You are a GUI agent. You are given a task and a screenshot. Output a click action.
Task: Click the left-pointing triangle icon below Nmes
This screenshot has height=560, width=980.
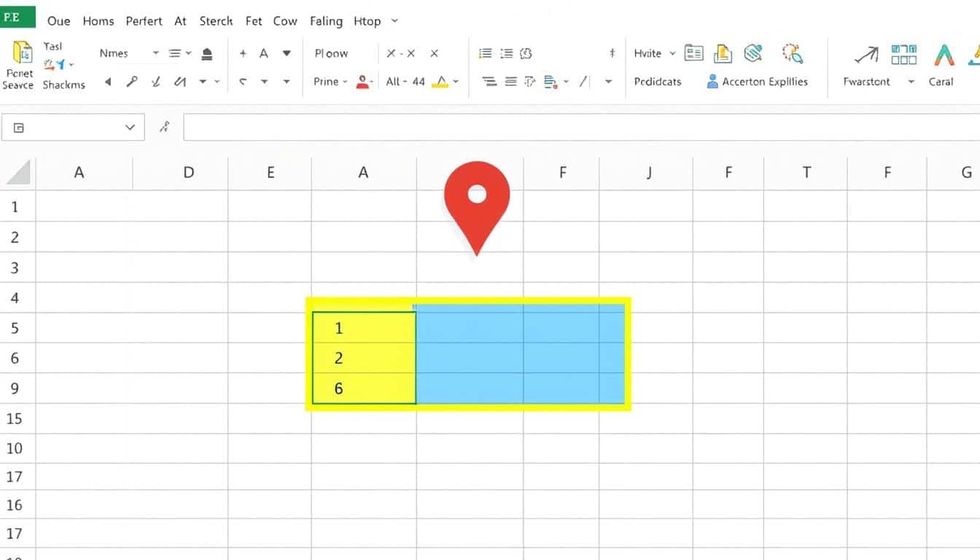(x=108, y=82)
